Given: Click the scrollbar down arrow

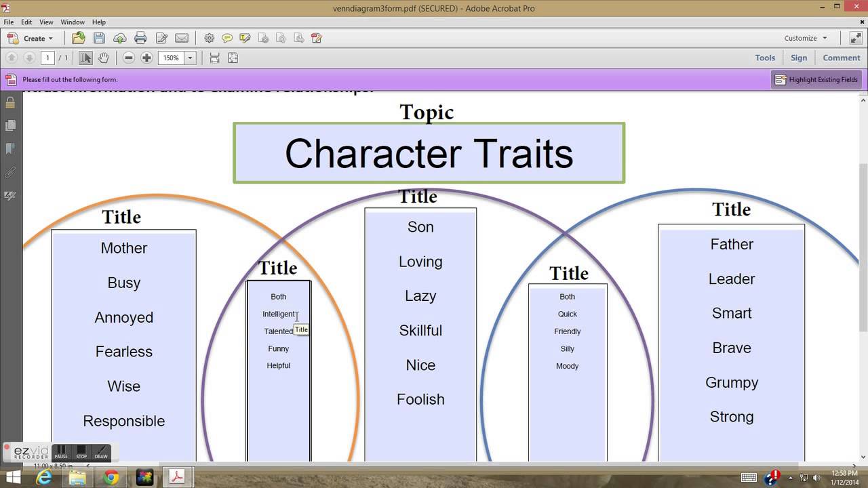Looking at the screenshot, I should (x=863, y=457).
